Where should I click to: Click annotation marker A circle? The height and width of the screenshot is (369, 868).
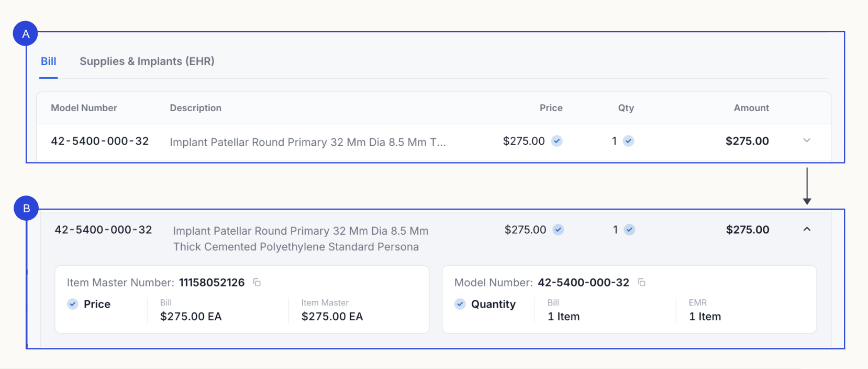26,34
